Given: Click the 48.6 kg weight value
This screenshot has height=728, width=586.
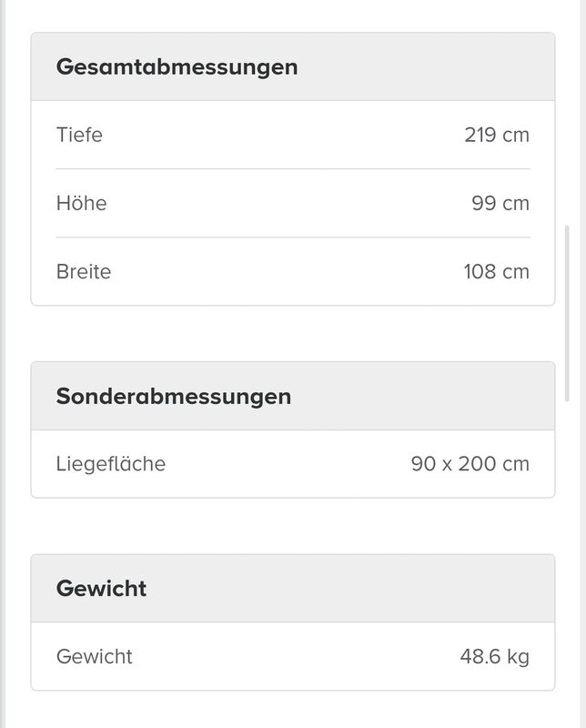Looking at the screenshot, I should pyautogui.click(x=495, y=656).
